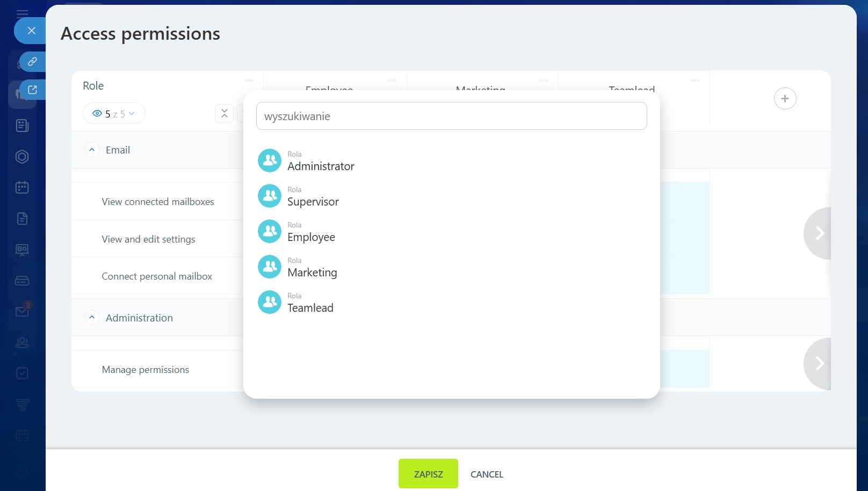
Task: Choose the Teamlead role option
Action: (310, 308)
